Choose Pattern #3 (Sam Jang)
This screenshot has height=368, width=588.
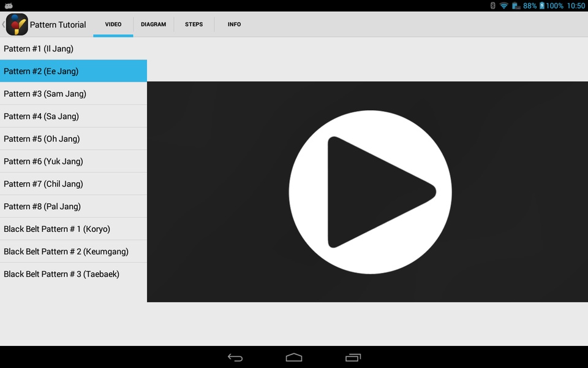coord(73,93)
